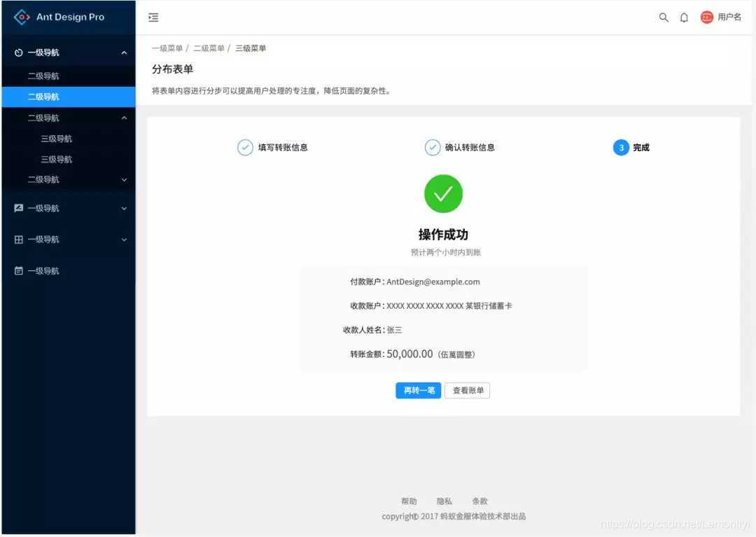Select the first 三级导航 menu item
Screen dimensions: 756x537
point(56,138)
